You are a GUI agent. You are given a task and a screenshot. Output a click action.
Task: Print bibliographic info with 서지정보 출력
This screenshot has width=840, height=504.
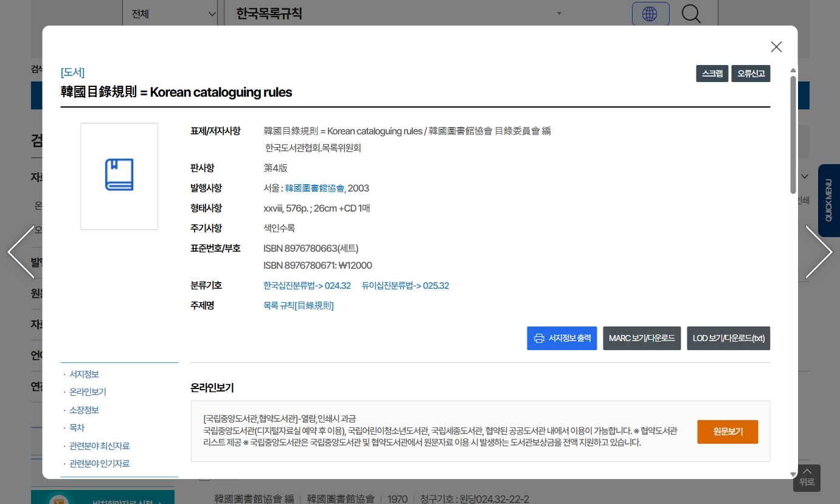pos(561,338)
